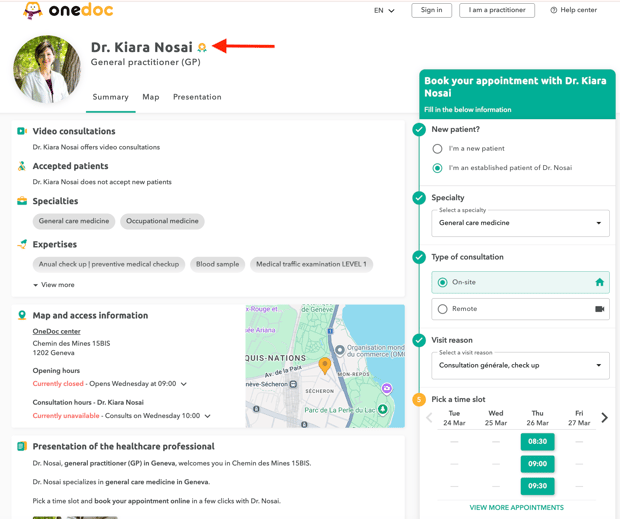620x519 pixels.
Task: Click the Specialties section icon
Action: pos(22,201)
